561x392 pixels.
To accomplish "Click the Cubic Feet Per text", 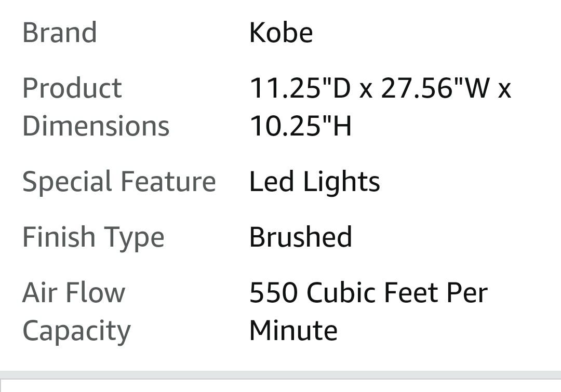I will (397, 292).
